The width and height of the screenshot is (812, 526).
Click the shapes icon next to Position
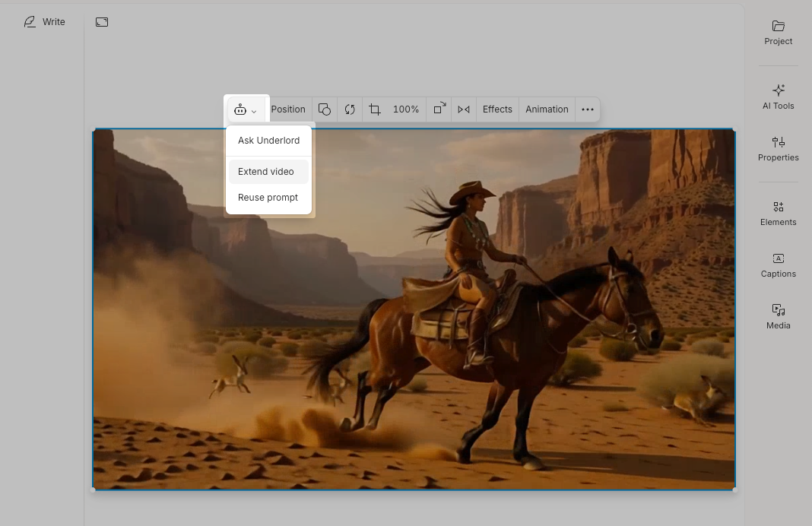pyautogui.click(x=325, y=109)
